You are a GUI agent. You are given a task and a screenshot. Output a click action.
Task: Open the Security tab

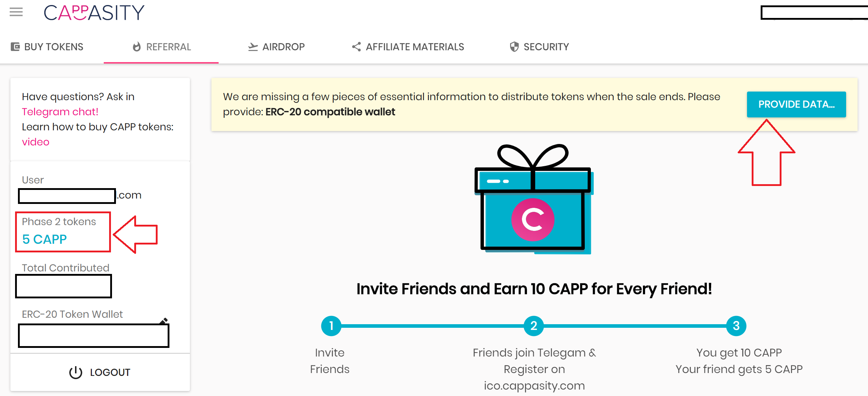(540, 47)
